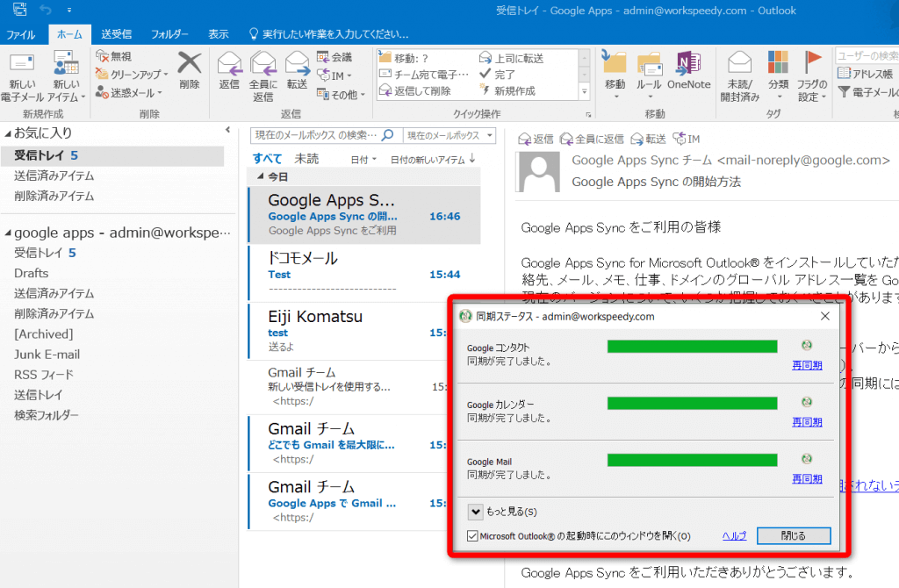
Task: Click 再同期 link for Google カレンダー
Action: click(x=807, y=422)
